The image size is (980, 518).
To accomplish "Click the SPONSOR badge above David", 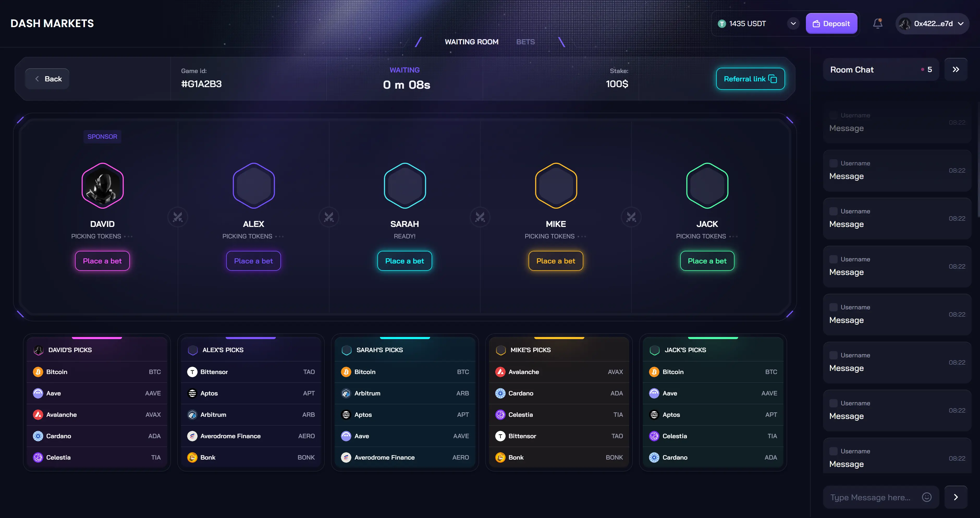I will [x=102, y=137].
